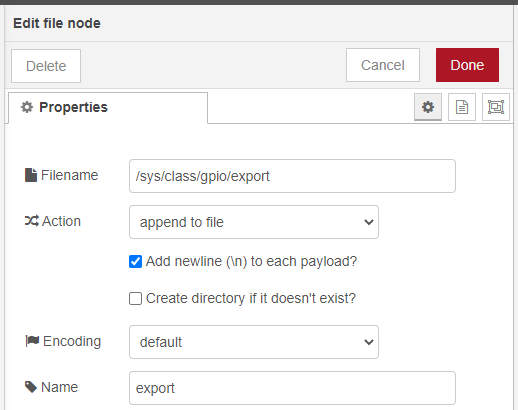
Task: Confirm changes with the Done button
Action: click(467, 65)
